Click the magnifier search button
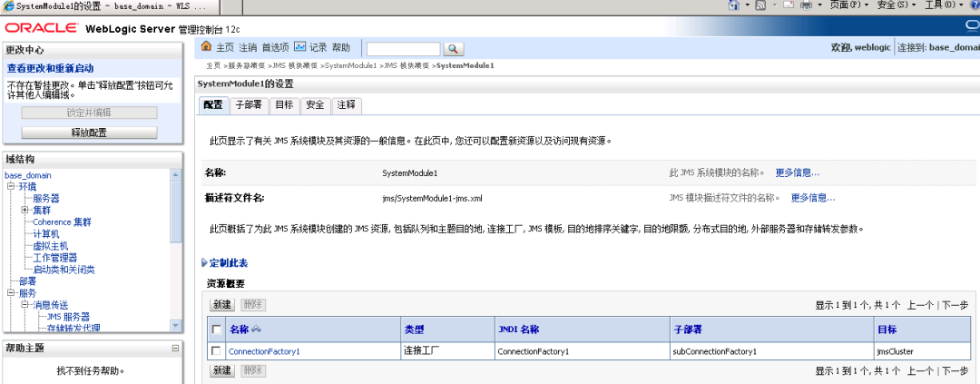 point(454,49)
